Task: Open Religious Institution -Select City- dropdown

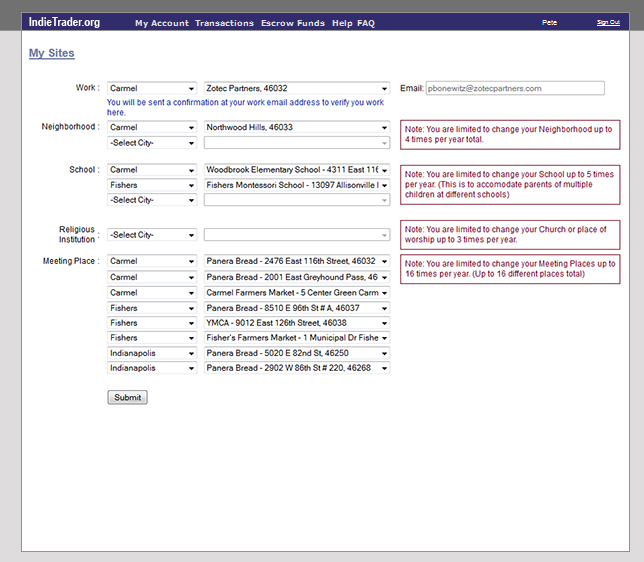Action: (x=152, y=235)
